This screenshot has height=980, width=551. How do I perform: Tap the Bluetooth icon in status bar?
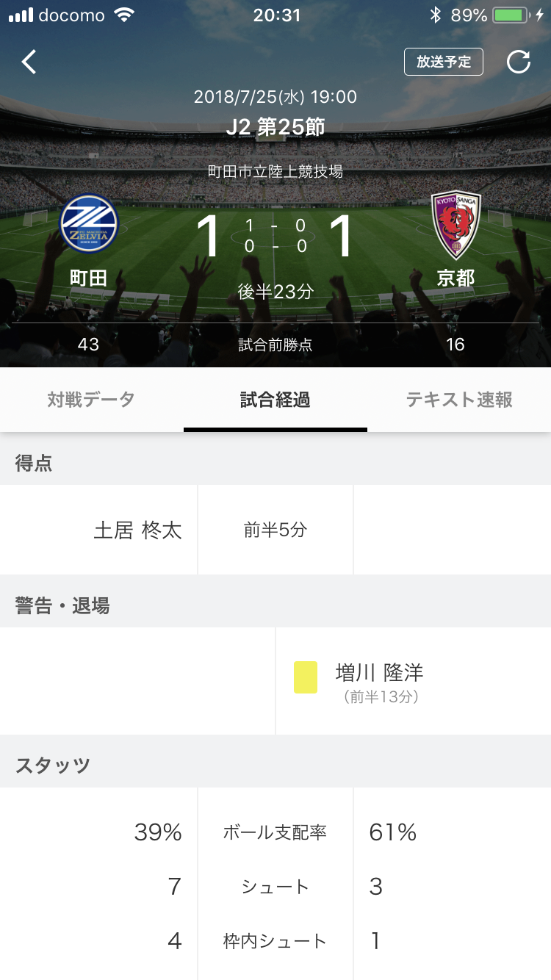pos(435,15)
